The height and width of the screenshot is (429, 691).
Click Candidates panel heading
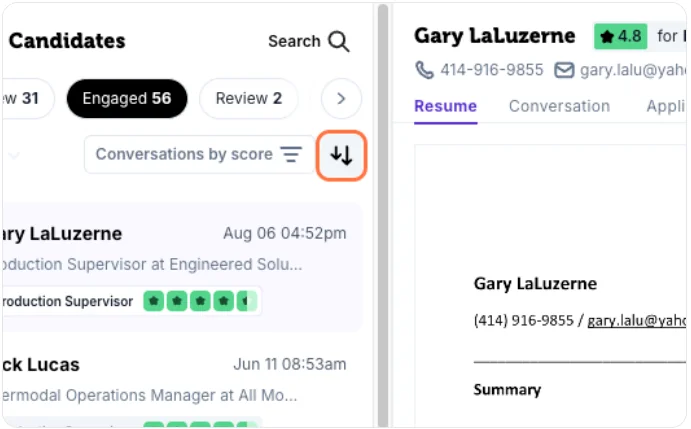tap(67, 41)
